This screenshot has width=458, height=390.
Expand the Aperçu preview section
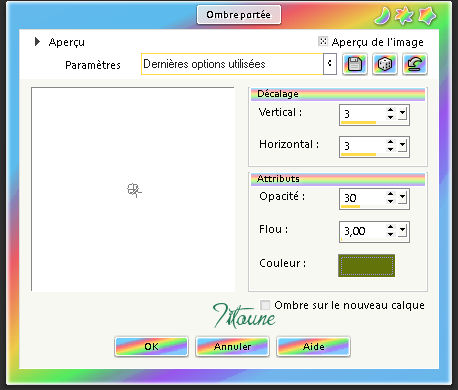coord(37,42)
